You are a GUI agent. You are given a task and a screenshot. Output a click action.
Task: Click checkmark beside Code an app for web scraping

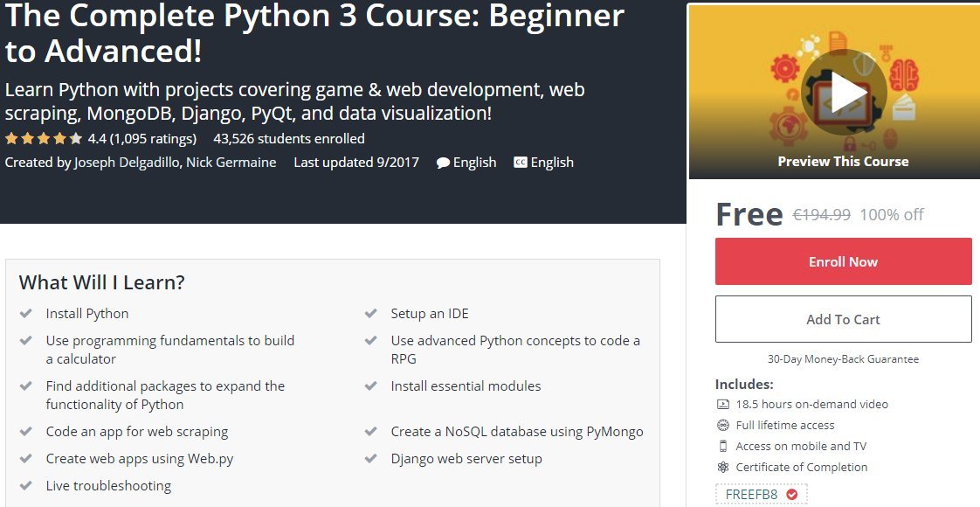(x=25, y=431)
